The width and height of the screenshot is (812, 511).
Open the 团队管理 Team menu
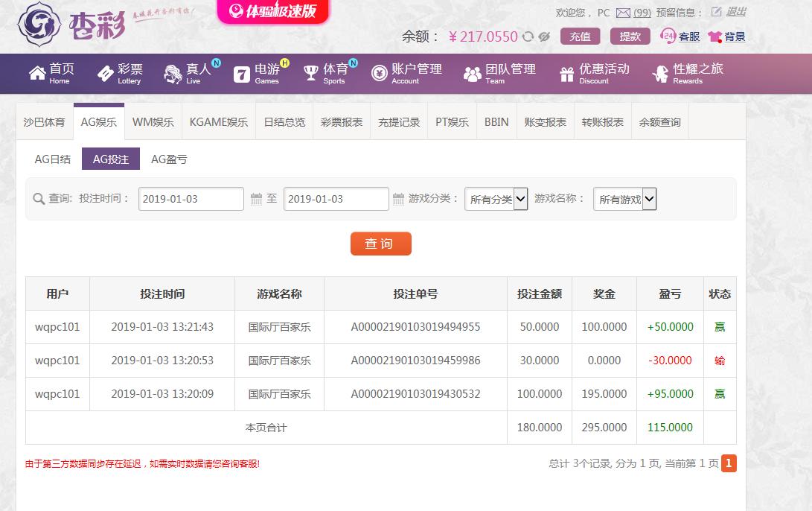tap(500, 74)
